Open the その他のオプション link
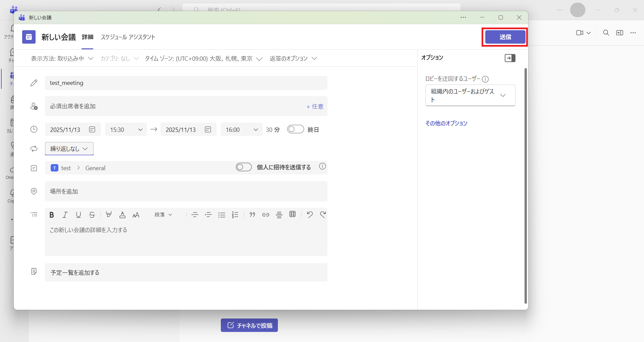644x342 pixels. (x=446, y=123)
